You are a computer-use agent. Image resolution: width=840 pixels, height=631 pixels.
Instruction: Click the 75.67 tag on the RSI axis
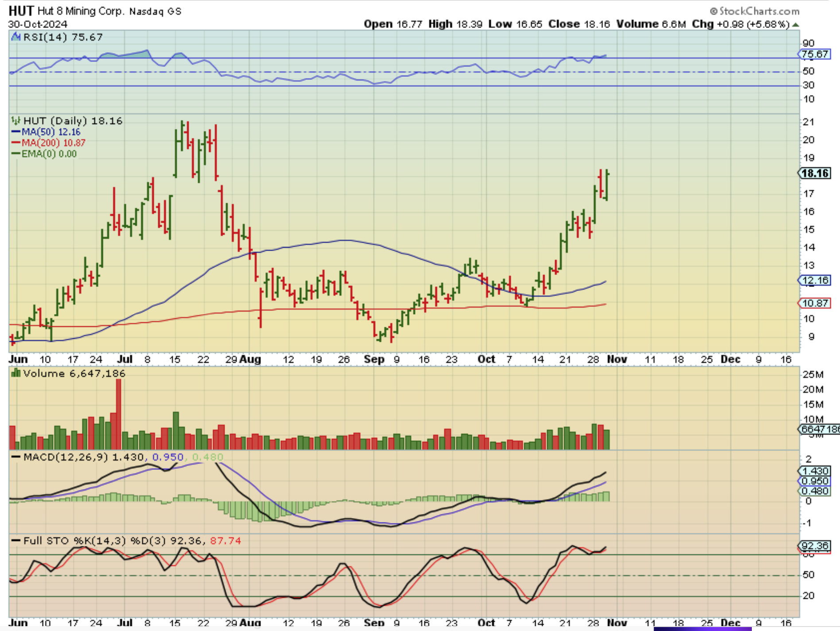(x=814, y=54)
